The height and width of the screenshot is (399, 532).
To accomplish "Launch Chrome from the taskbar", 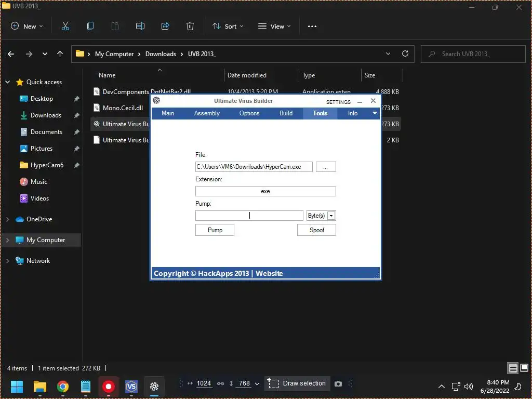I will tap(63, 386).
